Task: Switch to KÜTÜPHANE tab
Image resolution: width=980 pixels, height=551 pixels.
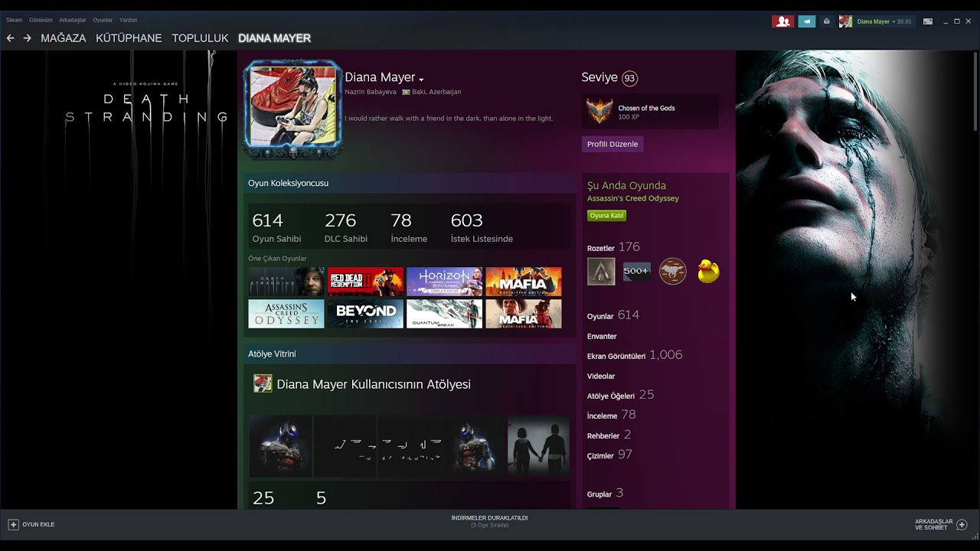Action: [x=129, y=38]
